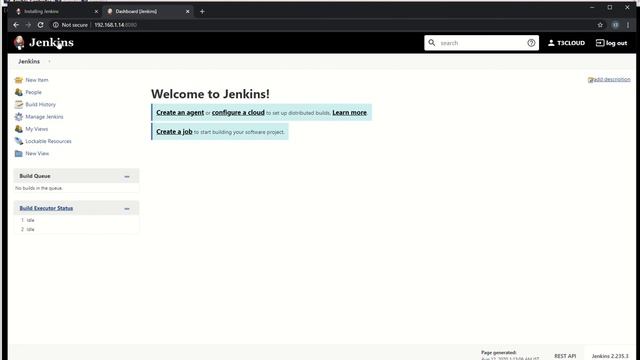The width and height of the screenshot is (640, 360).
Task: Click the Jenkins butler logo icon
Action: pos(19,42)
